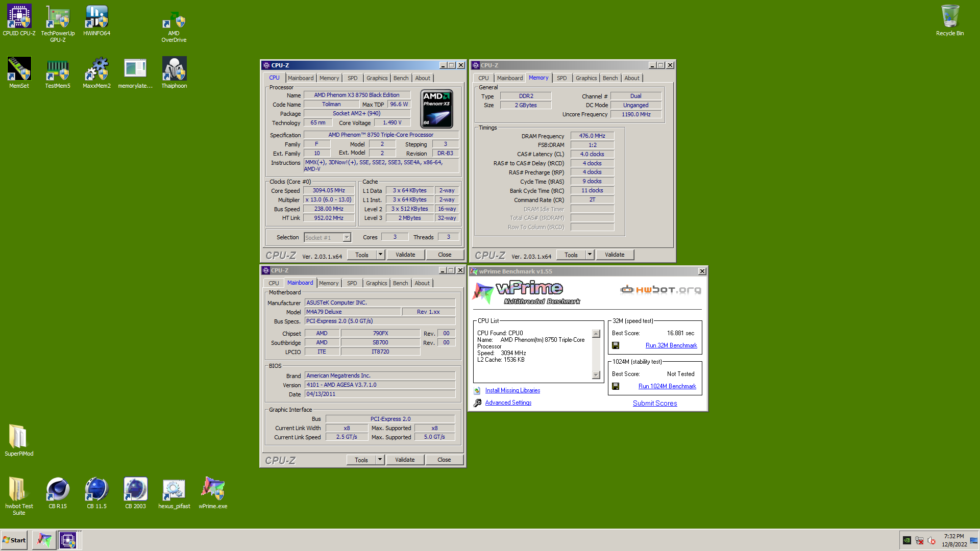This screenshot has height=551, width=980.
Task: Click the BIOS date 04/13/2011 field
Action: pos(380,394)
